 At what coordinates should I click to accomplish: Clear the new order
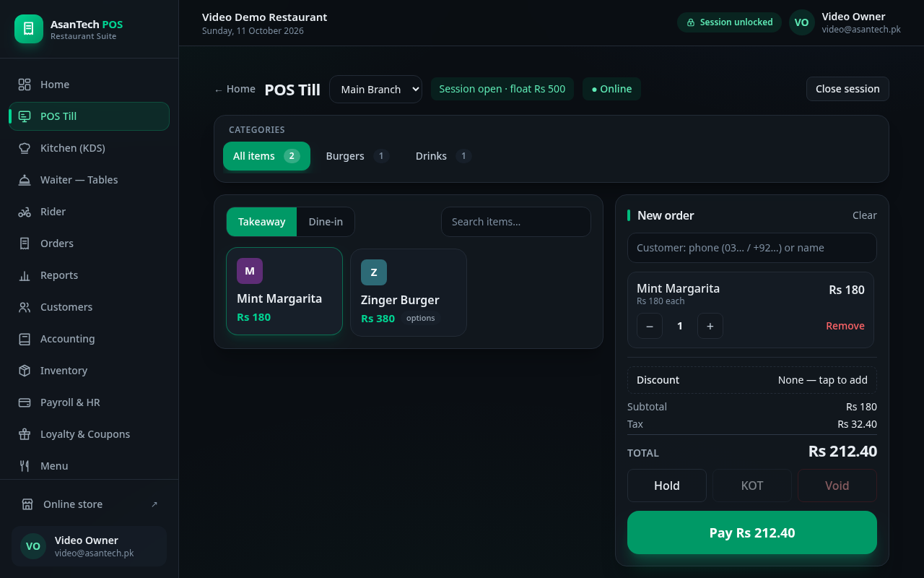pos(865,215)
